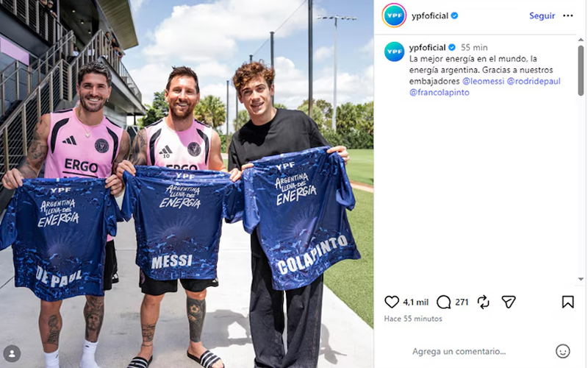Save post with bookmark icon

[567, 302]
